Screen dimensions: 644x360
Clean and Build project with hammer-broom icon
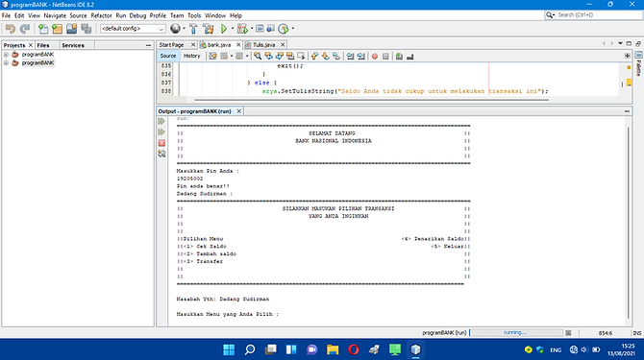pyautogui.click(x=209, y=29)
